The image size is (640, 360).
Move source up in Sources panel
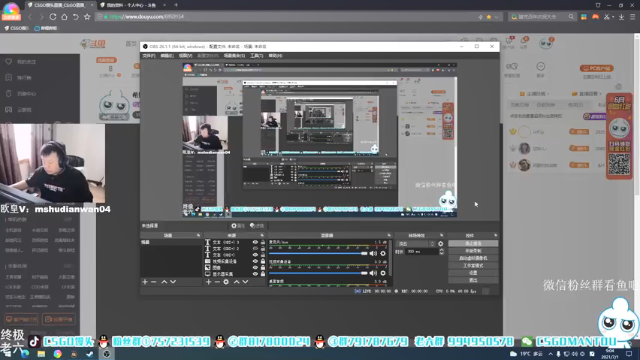(x=236, y=282)
